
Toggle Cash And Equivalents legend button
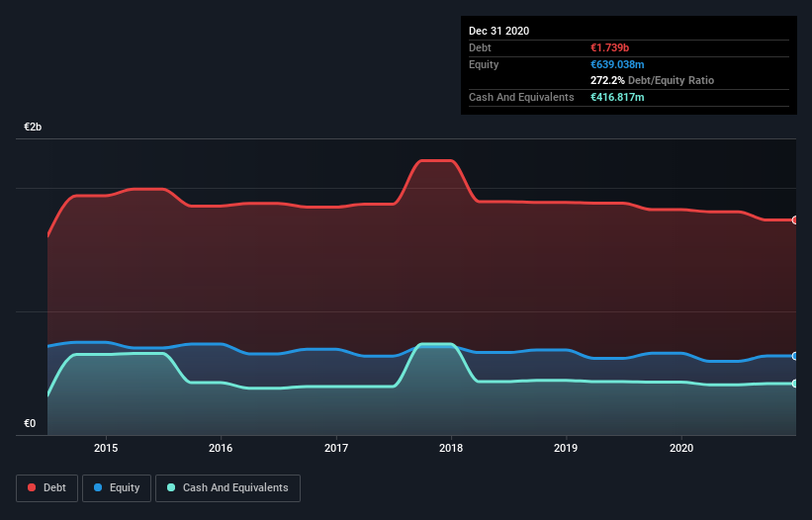click(x=227, y=488)
